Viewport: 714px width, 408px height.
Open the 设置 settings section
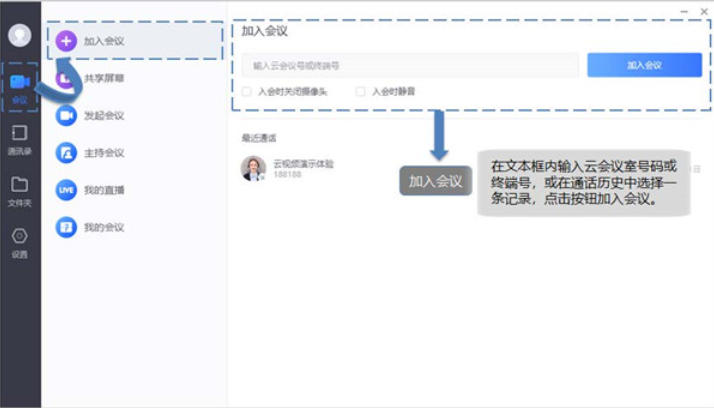pos(20,243)
